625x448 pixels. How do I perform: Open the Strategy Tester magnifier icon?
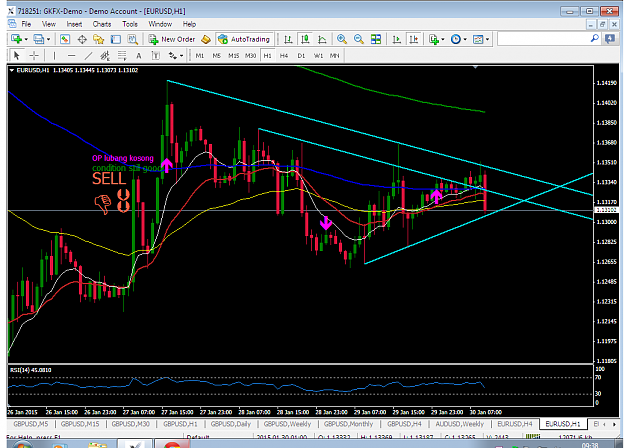(132, 39)
